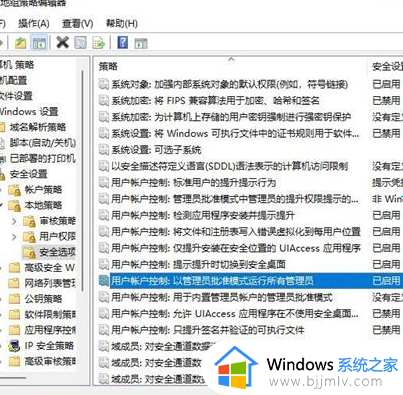Viewport: 403px width, 395px height.
Task: Click icon of 系统对象: 加强内部系统对象的默认权限 policy
Action: click(104, 84)
